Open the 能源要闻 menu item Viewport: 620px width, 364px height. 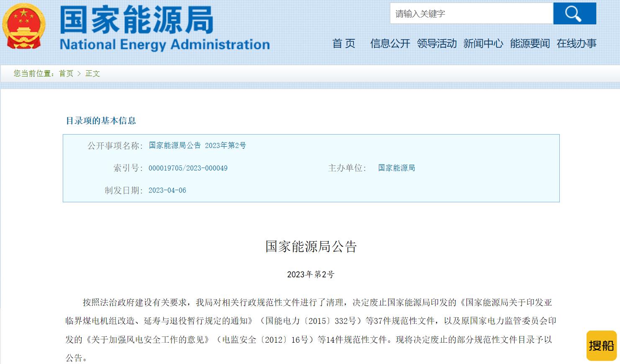[x=530, y=43]
